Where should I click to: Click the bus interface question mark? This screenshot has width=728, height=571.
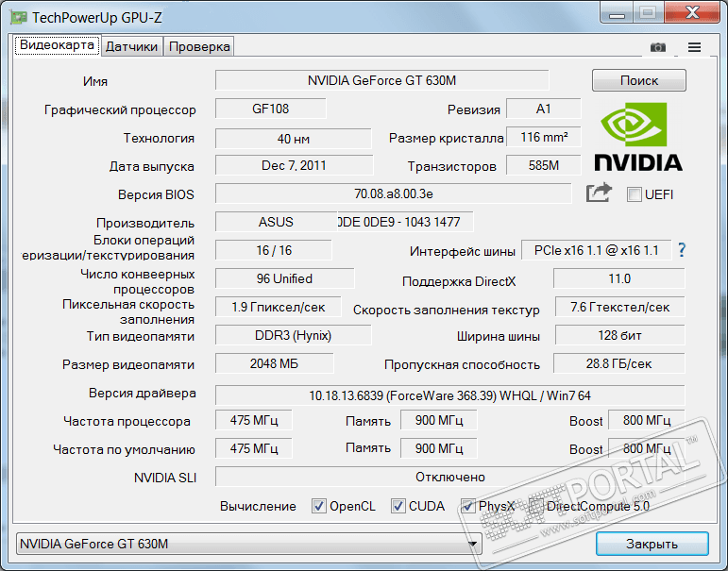[x=681, y=250]
